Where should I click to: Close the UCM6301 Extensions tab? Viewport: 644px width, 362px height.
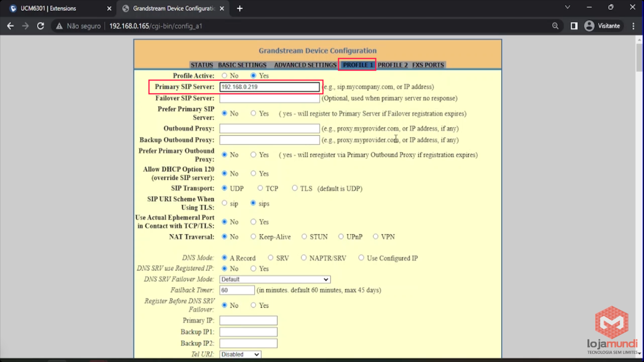(109, 8)
